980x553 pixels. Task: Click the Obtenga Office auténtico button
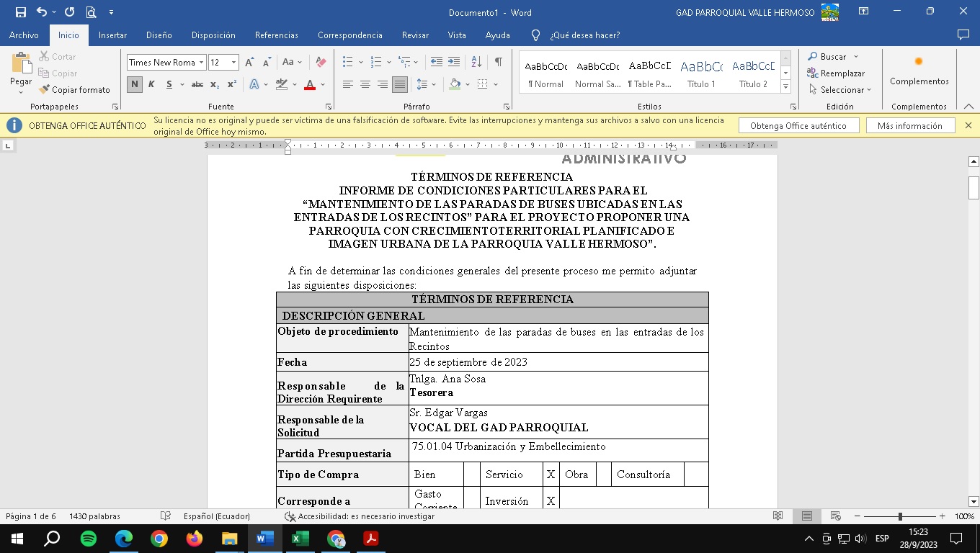click(x=798, y=126)
